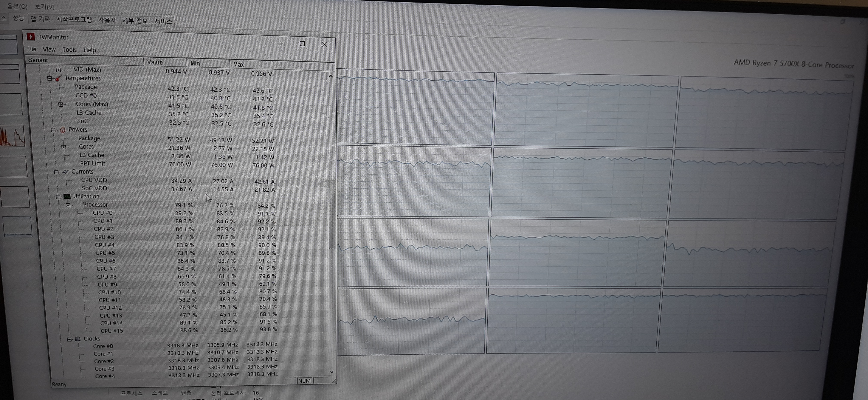Collapse the Currents group
The width and height of the screenshot is (868, 400).
(56, 172)
